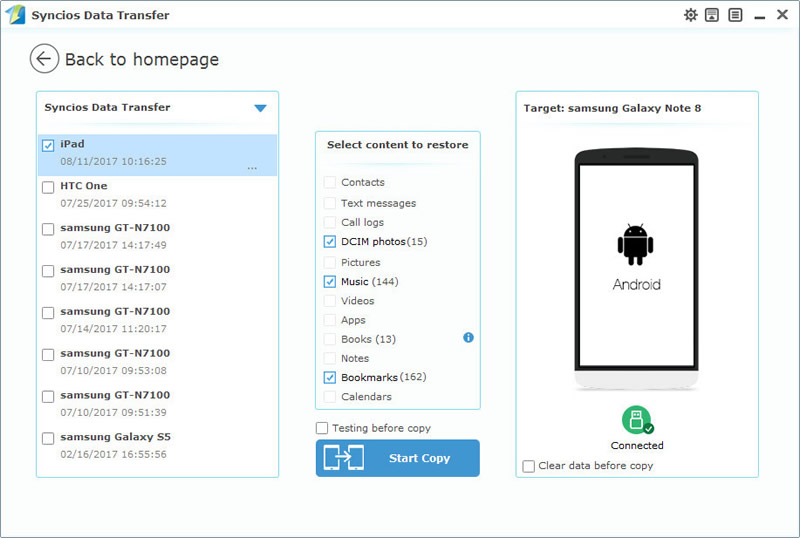Uncheck the Music (144) checkbox

point(330,281)
